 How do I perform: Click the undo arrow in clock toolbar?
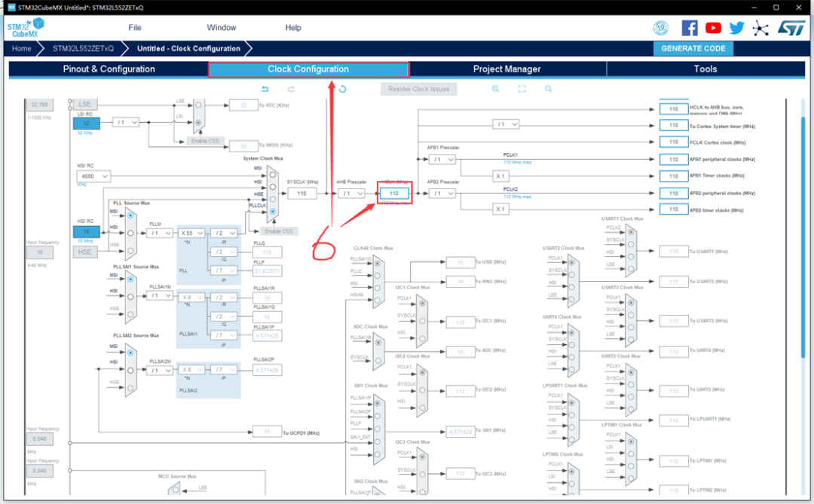tap(265, 89)
